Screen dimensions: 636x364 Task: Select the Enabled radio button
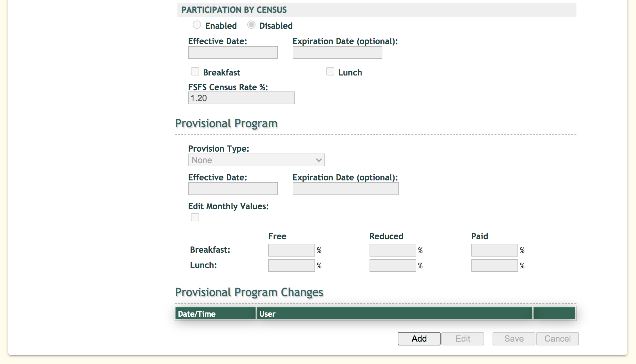click(197, 25)
